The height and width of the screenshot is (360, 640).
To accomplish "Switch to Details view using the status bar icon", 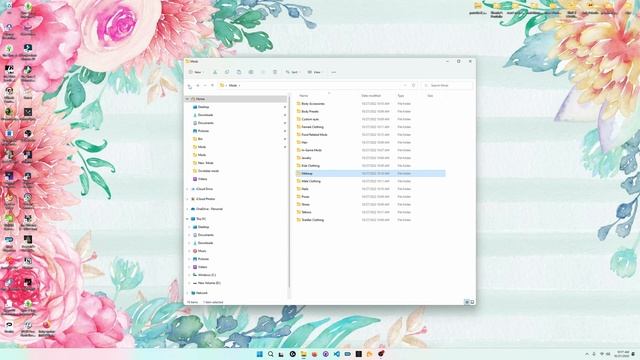I will click(x=467, y=302).
